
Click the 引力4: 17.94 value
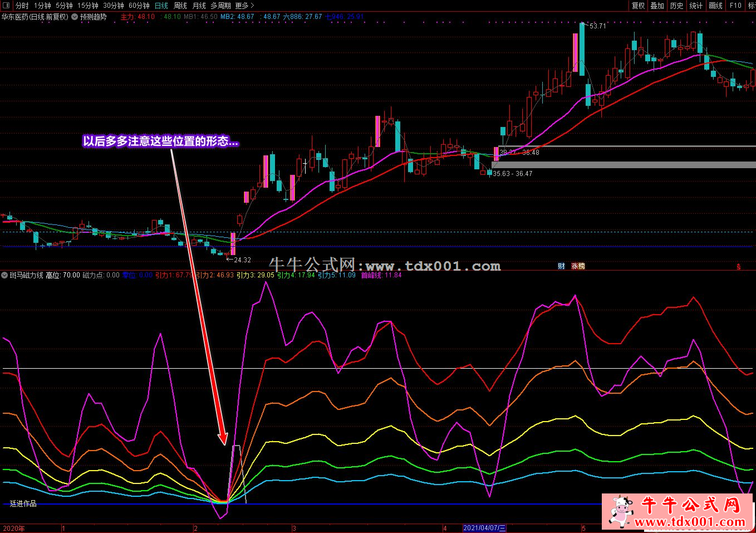(296, 275)
